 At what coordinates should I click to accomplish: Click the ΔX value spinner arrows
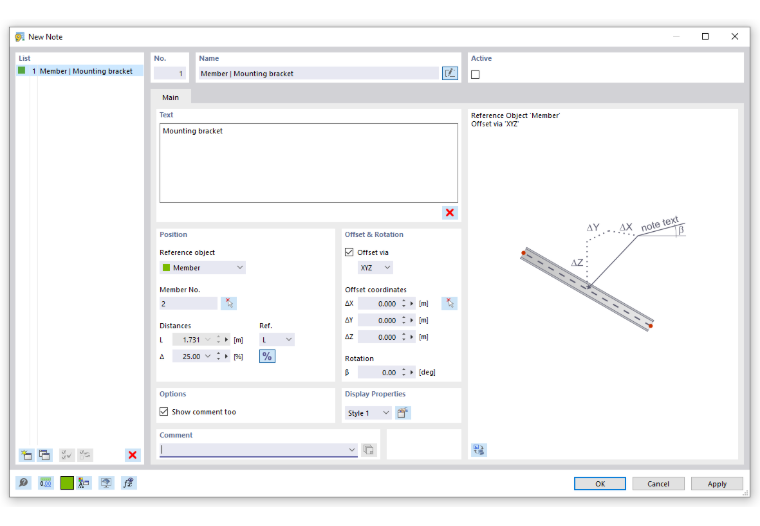coord(403,303)
